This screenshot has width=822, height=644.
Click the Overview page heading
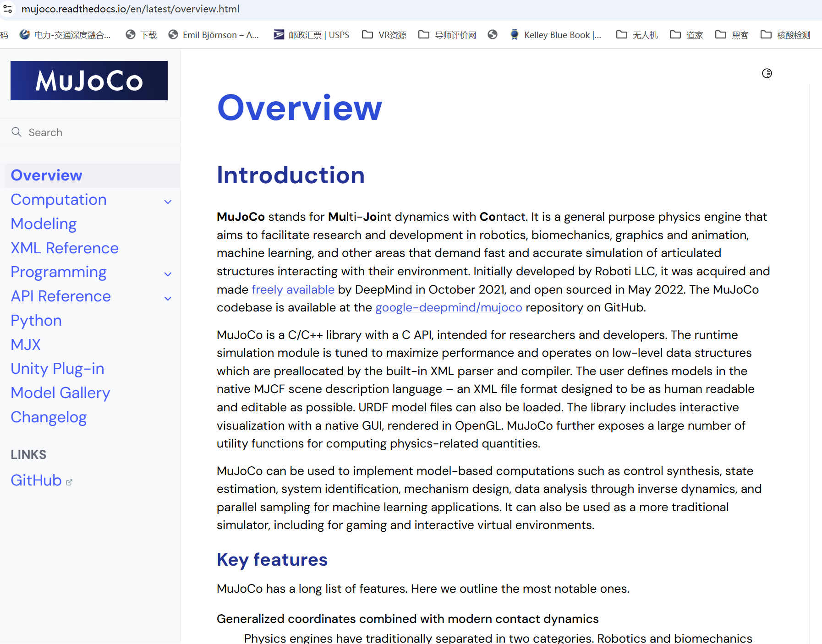[300, 108]
